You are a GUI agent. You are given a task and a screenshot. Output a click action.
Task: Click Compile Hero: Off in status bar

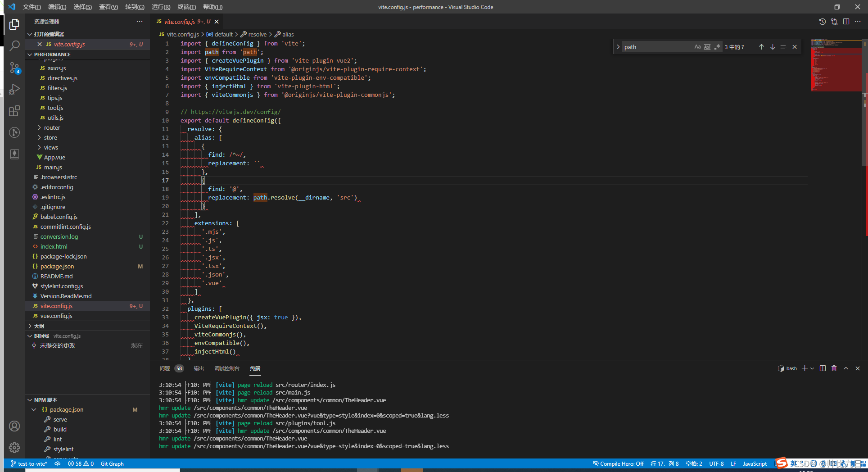coord(618,463)
